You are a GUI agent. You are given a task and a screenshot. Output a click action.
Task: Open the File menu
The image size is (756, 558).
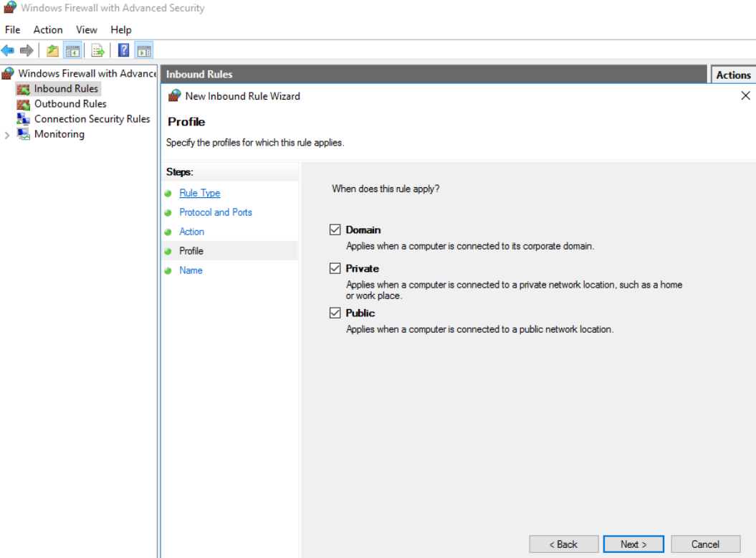(13, 29)
